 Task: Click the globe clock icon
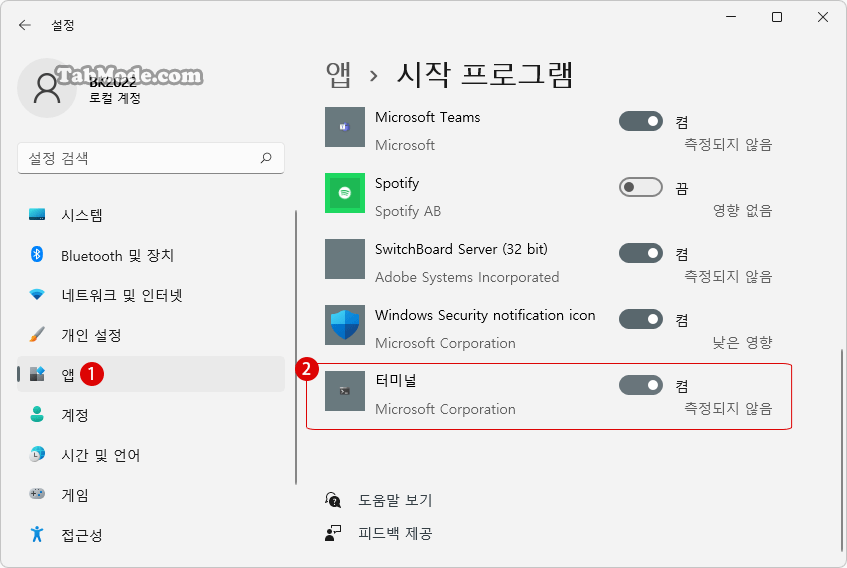coord(37,454)
